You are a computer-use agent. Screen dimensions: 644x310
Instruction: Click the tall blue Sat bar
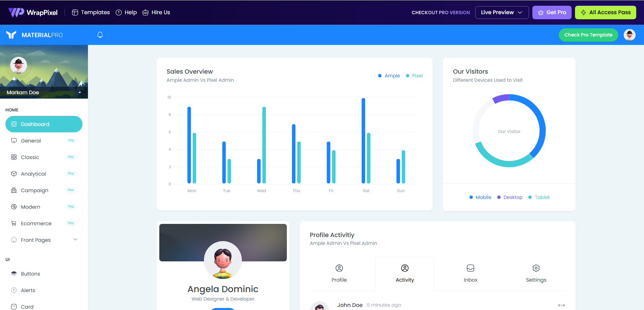pyautogui.click(x=363, y=141)
